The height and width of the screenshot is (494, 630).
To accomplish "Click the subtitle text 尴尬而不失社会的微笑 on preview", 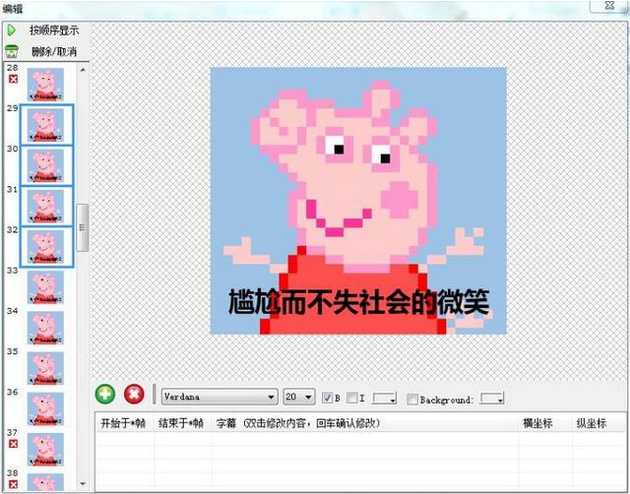I will pos(358,301).
